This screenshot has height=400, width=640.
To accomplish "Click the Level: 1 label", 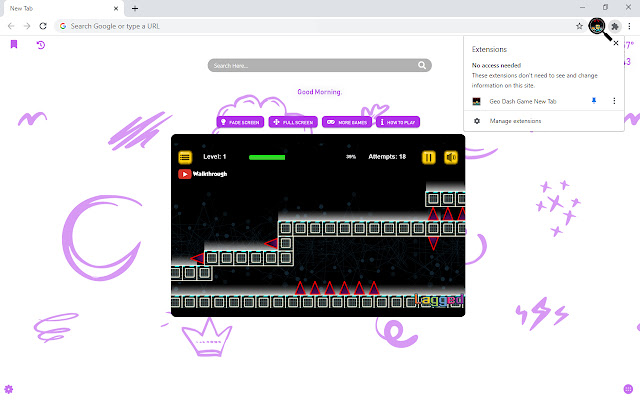I will (x=215, y=157).
